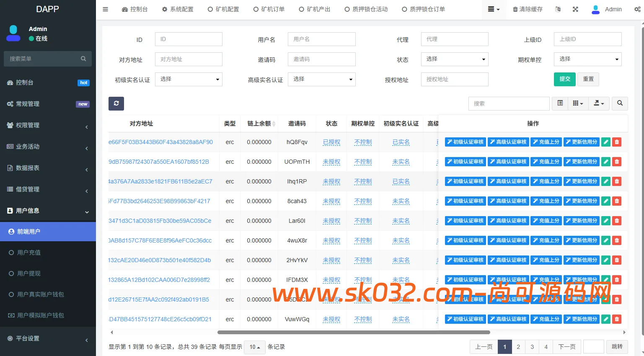The width and height of the screenshot is (644, 356).
Task: Click red delete icon for row 8cah43
Action: 617,201
